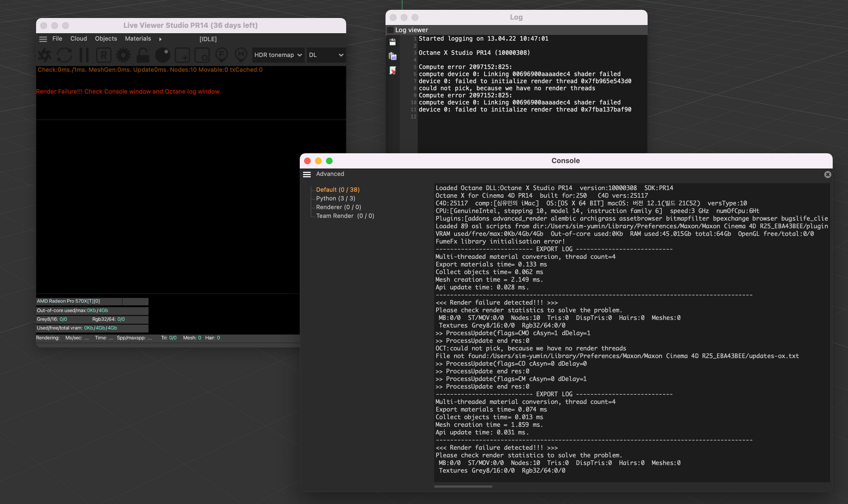
Task: Expand hidden menus with the arrow after Materials
Action: (x=161, y=39)
